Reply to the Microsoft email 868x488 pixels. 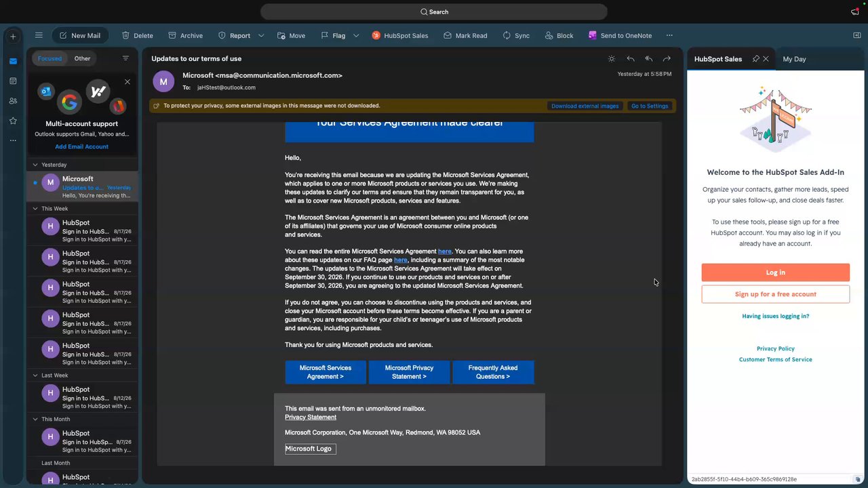[x=631, y=59]
